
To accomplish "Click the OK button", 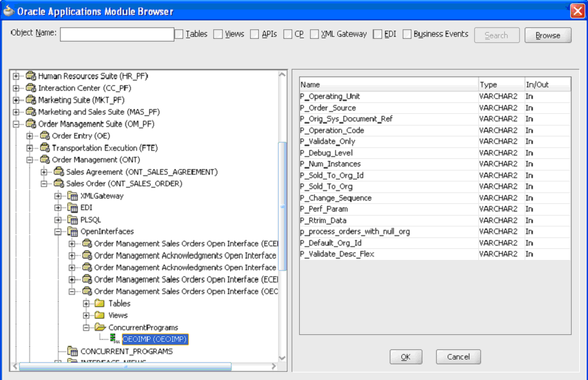I will click(406, 357).
